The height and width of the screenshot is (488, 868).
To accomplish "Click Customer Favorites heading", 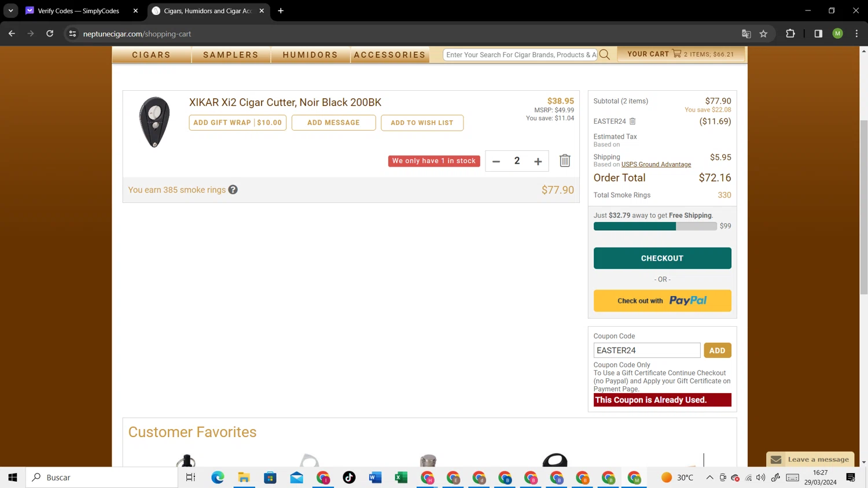I will pyautogui.click(x=192, y=432).
